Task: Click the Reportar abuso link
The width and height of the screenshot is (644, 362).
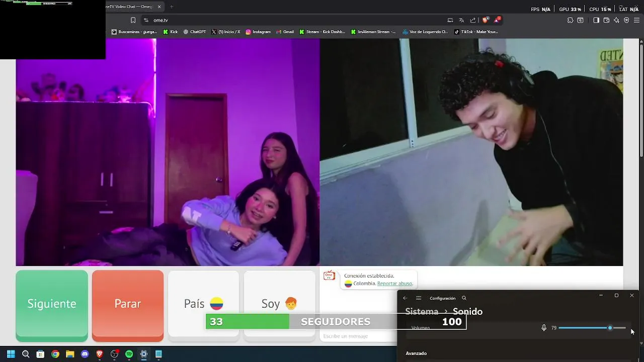Action: pyautogui.click(x=395, y=284)
